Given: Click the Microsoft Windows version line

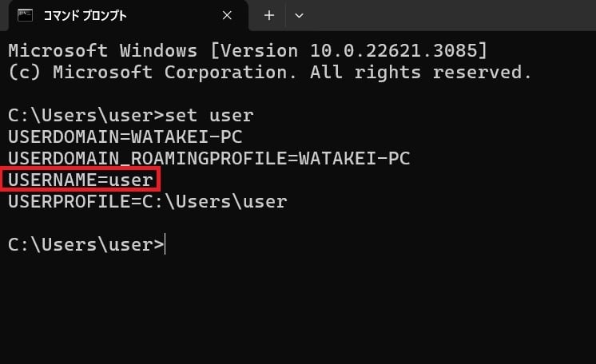Looking at the screenshot, I should [248, 51].
